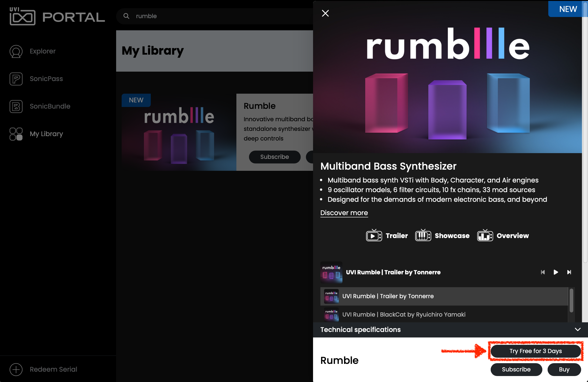Click the Redeem Serial plus icon
The height and width of the screenshot is (382, 588).
(x=16, y=369)
